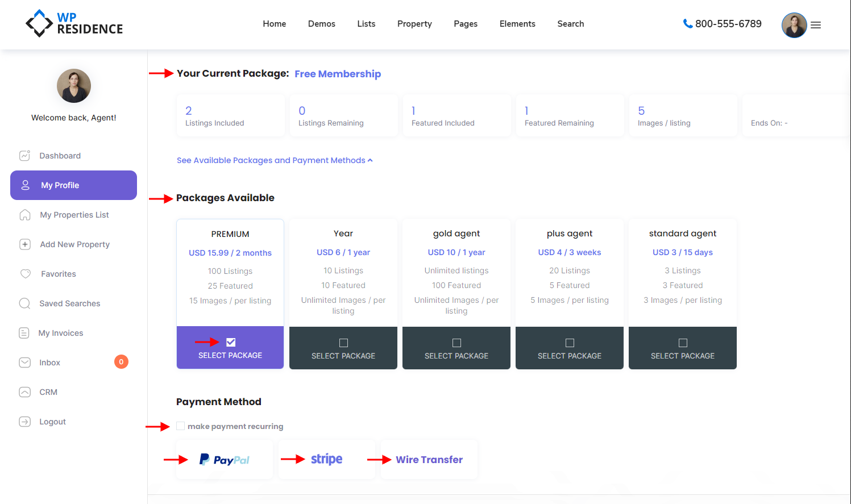Open the Demos menu
Screen dimensions: 851x504
click(322, 24)
